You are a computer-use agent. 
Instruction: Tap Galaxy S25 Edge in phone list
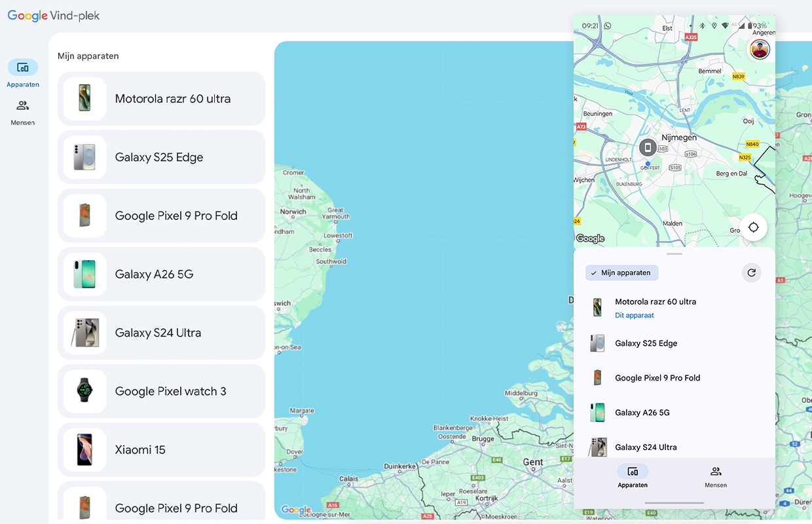[674, 343]
